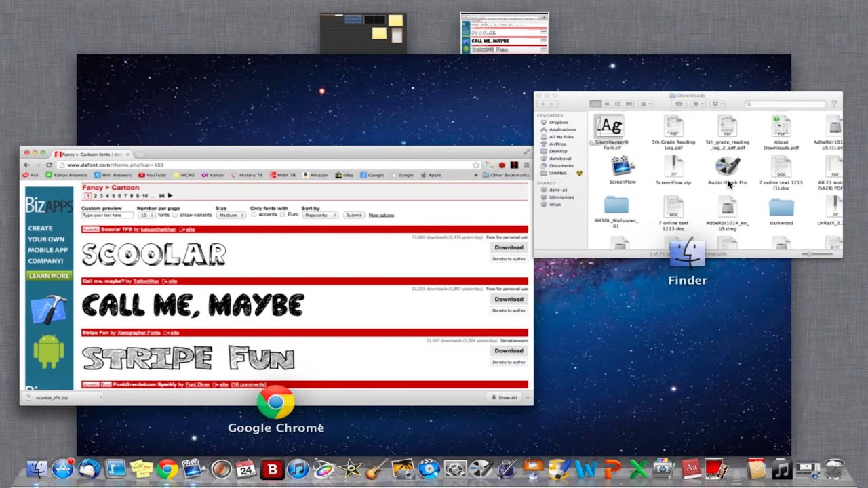Open Stickies notes icon in Dock

pyautogui.click(x=141, y=468)
